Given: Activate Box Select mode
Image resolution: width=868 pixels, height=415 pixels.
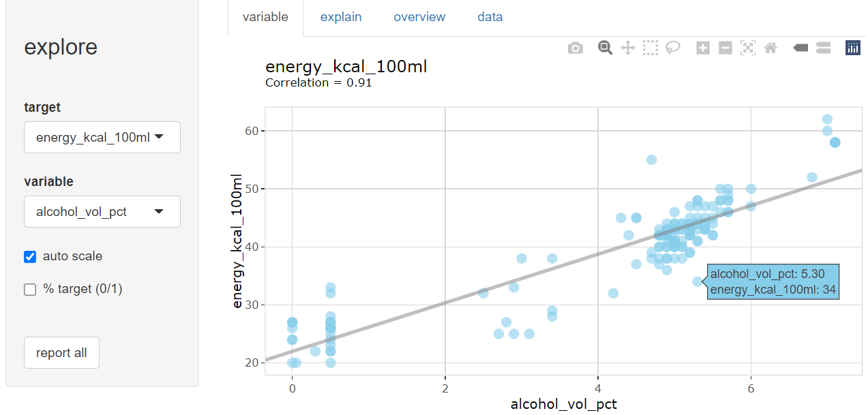Looking at the screenshot, I should (x=650, y=48).
